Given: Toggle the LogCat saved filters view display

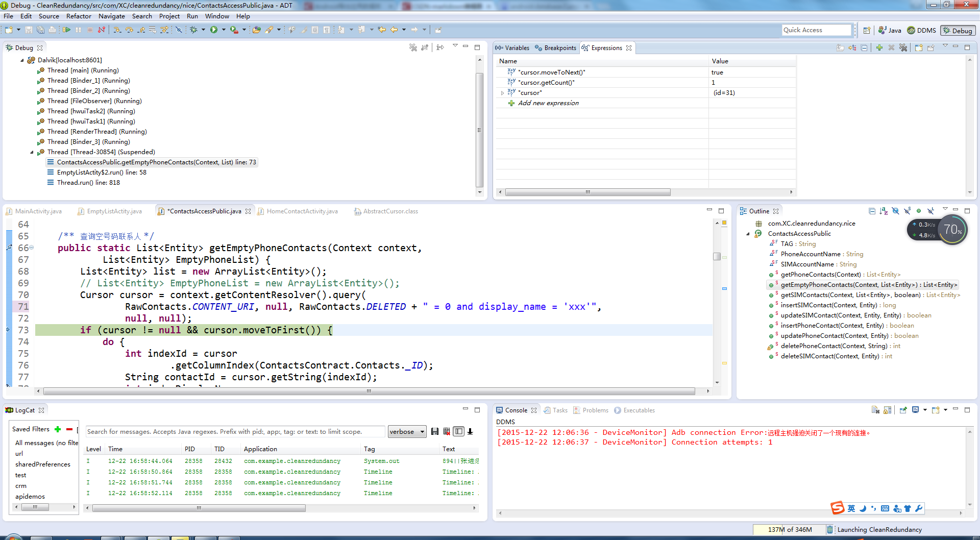Looking at the screenshot, I should tap(458, 432).
